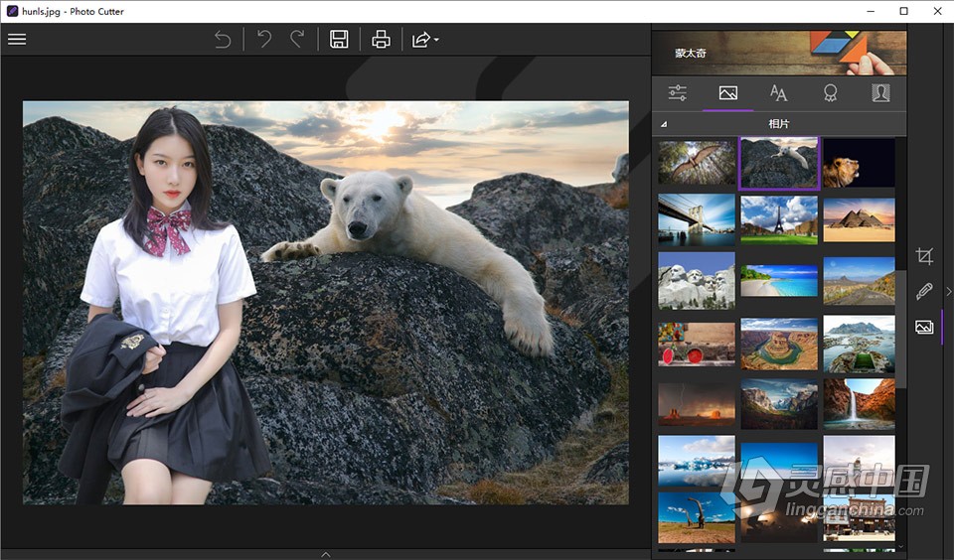The height and width of the screenshot is (560, 954).
Task: Click the revert-to-original arrow icon
Action: (223, 40)
